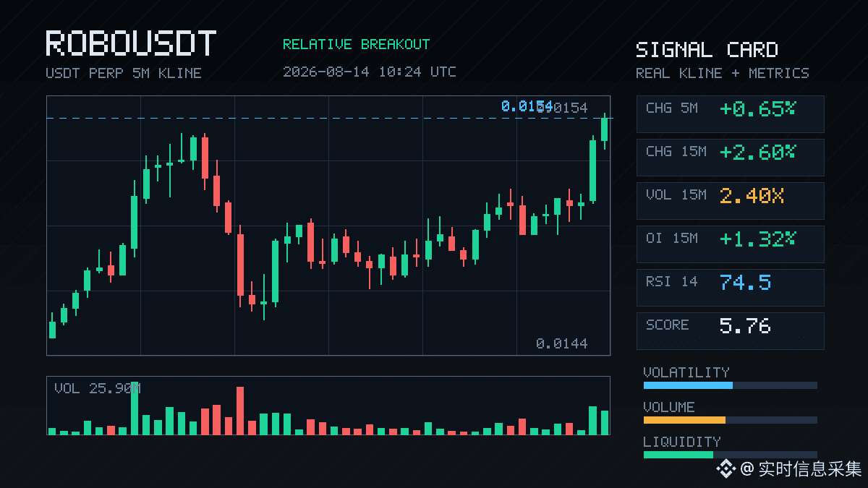Click the 2026-08-14 10:24 UTC timestamp
868x488 pixels.
click(370, 72)
